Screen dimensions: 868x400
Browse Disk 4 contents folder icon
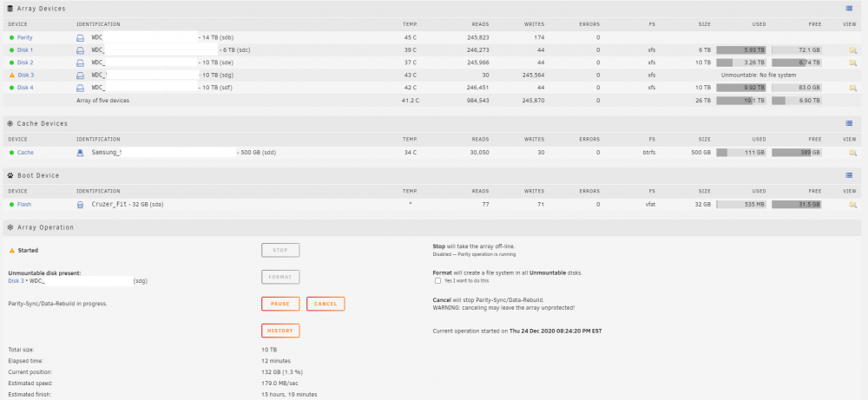pyautogui.click(x=852, y=88)
